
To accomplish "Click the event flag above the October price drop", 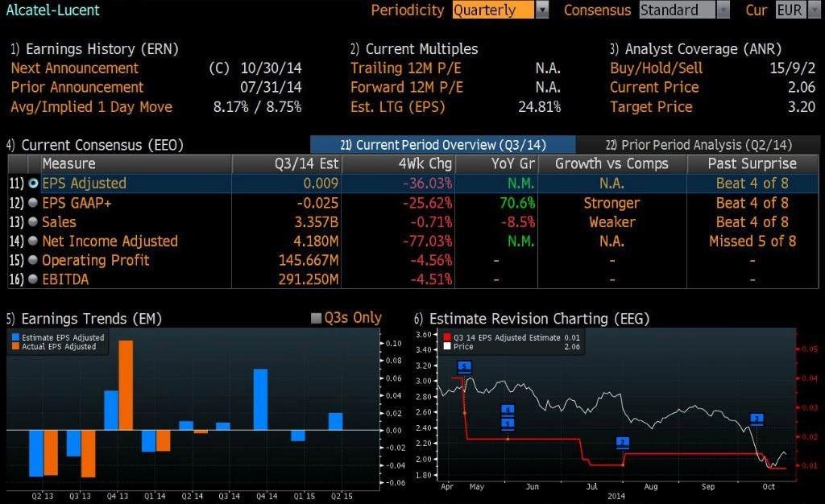I will (757, 419).
